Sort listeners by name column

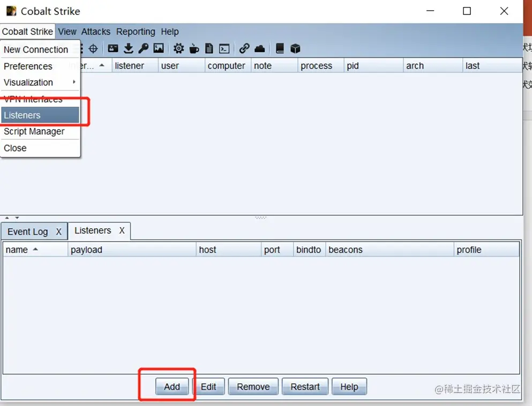[x=35, y=250]
